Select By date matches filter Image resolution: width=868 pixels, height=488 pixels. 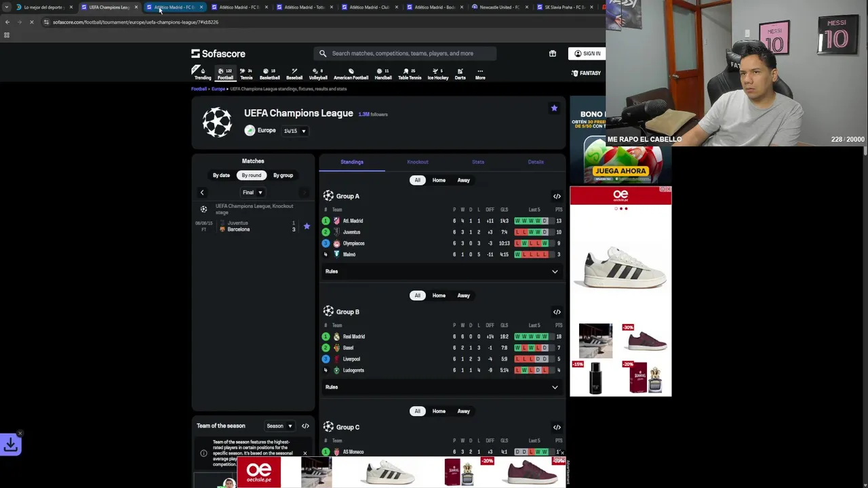221,176
